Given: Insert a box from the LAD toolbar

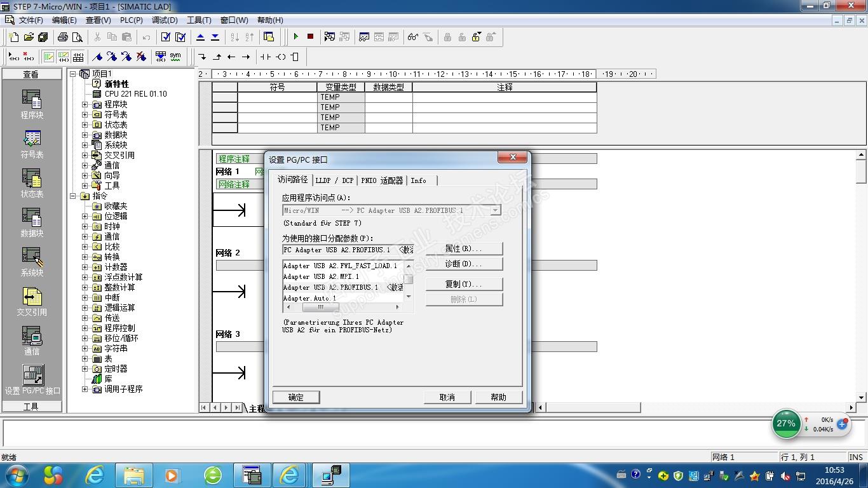Looking at the screenshot, I should (x=295, y=57).
